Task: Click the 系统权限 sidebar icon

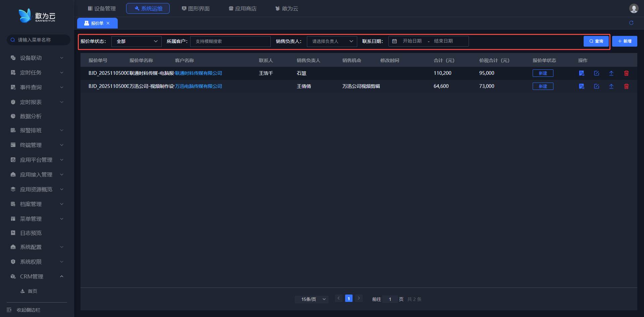Action: [13, 262]
